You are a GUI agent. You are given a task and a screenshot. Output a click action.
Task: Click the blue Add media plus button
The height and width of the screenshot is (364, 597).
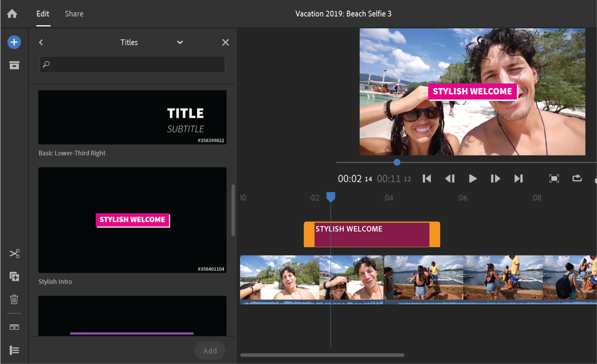14,42
